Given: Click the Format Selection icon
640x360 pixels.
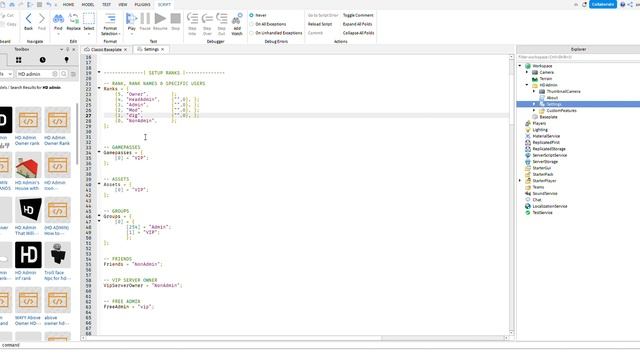Looking at the screenshot, I should pos(110,18).
